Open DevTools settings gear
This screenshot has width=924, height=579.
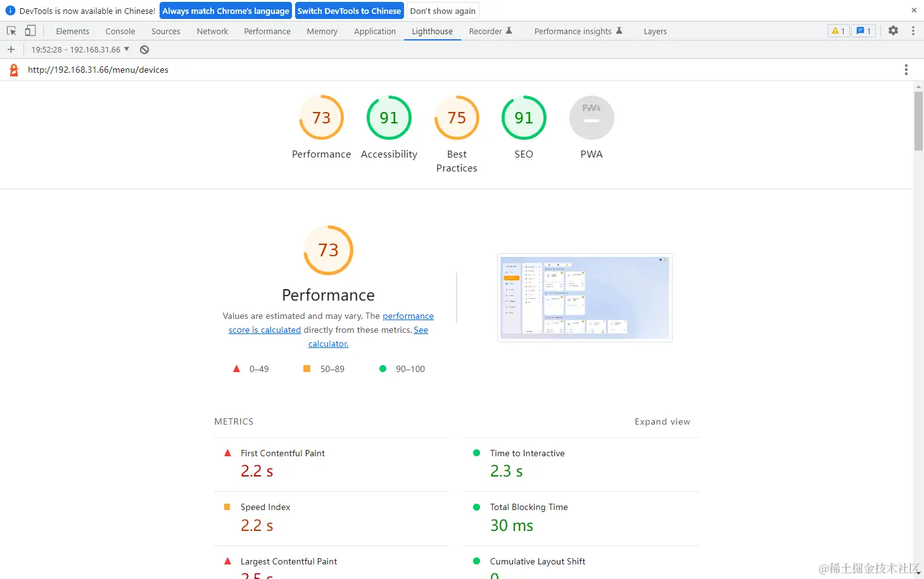point(893,30)
